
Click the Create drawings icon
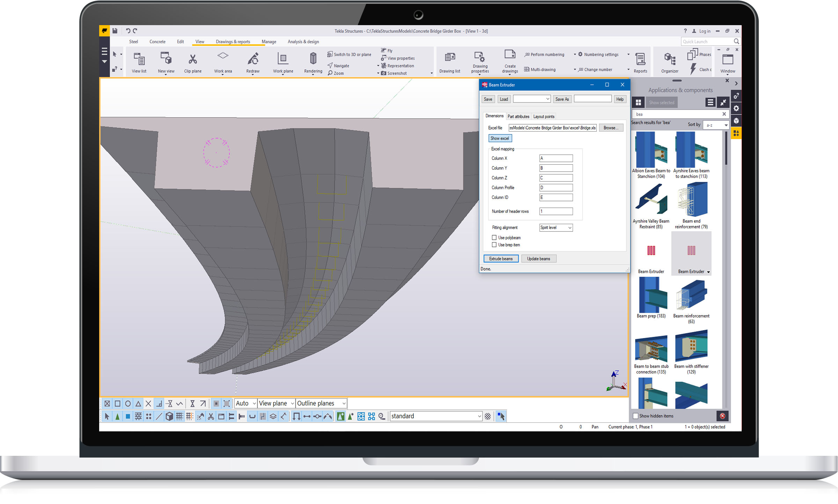point(510,55)
